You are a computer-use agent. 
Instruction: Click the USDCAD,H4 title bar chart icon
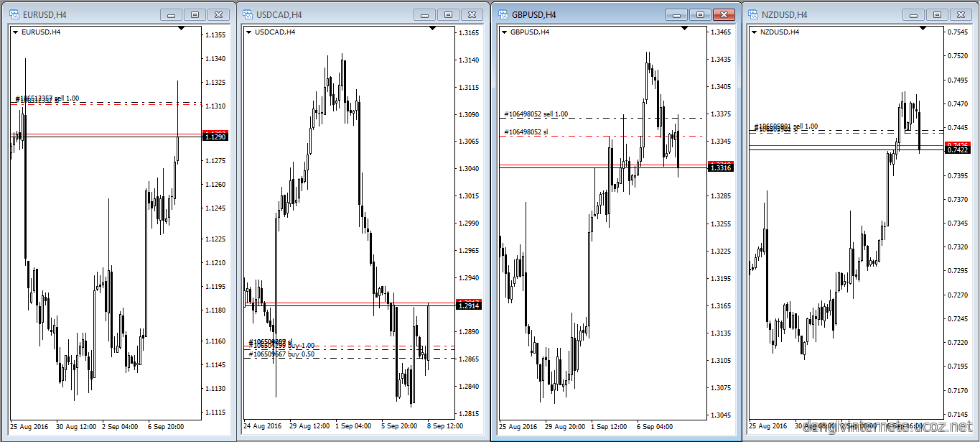[246, 14]
